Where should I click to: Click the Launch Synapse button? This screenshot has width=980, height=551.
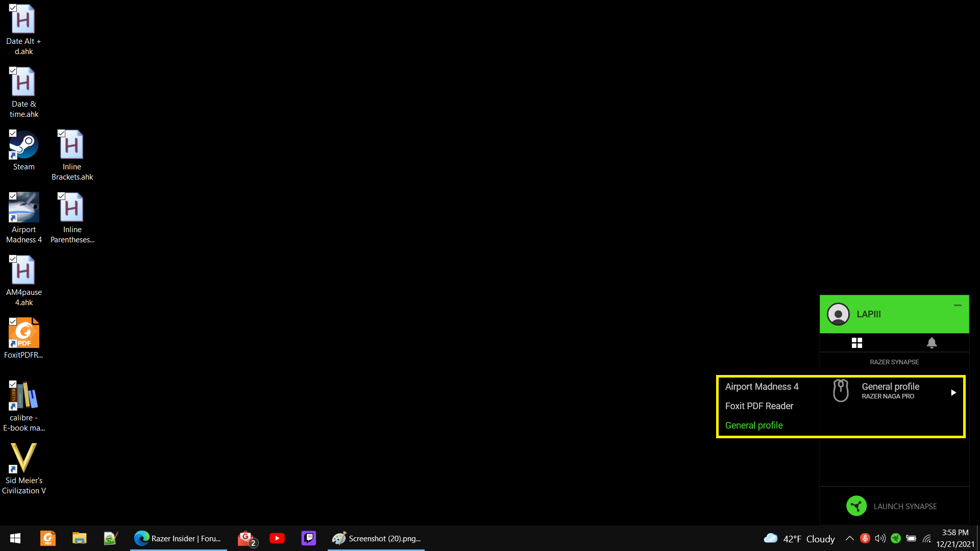[904, 506]
